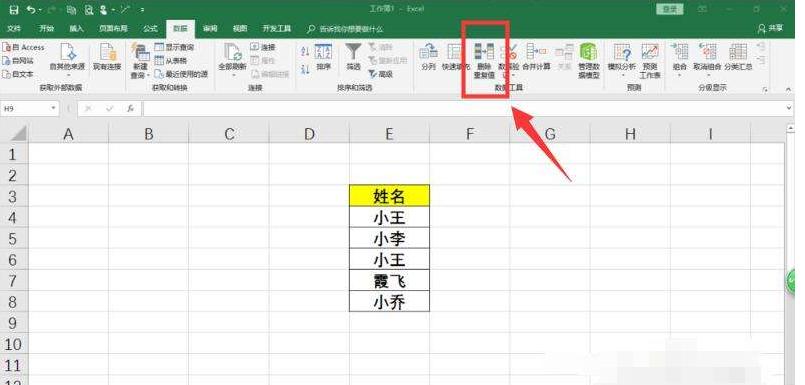Open the Name Box dropdown arrow

tap(53, 108)
